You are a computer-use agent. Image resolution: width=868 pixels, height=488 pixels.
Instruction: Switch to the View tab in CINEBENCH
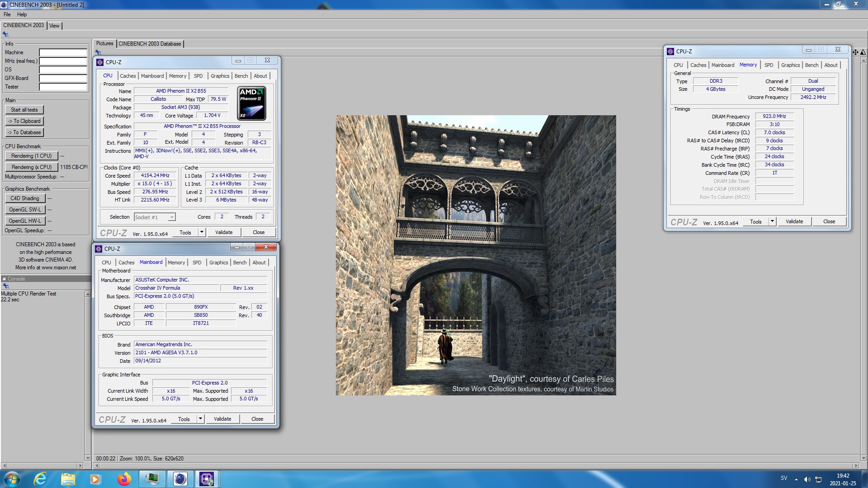point(54,26)
